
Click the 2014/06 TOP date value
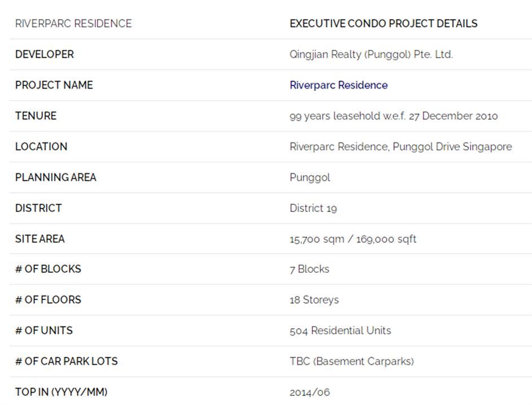[x=310, y=392]
